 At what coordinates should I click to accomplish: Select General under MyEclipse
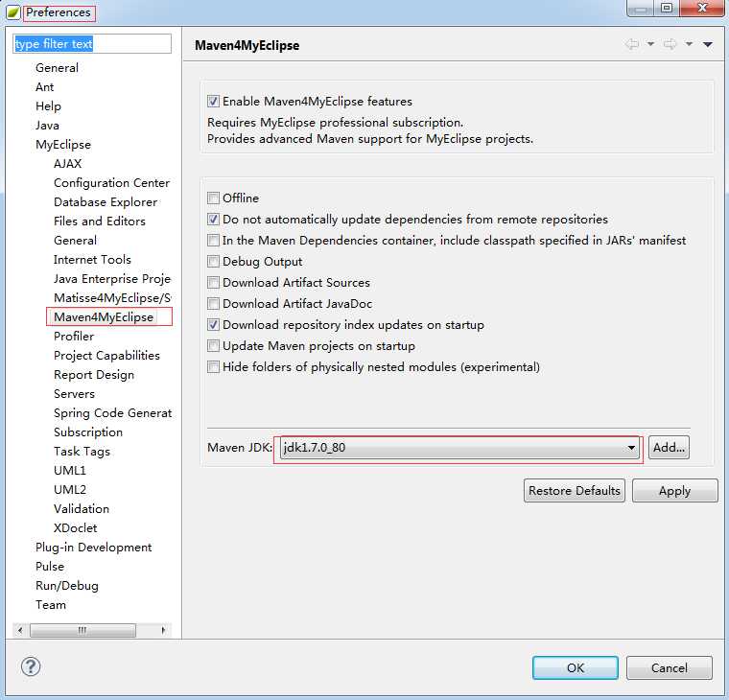(76, 241)
